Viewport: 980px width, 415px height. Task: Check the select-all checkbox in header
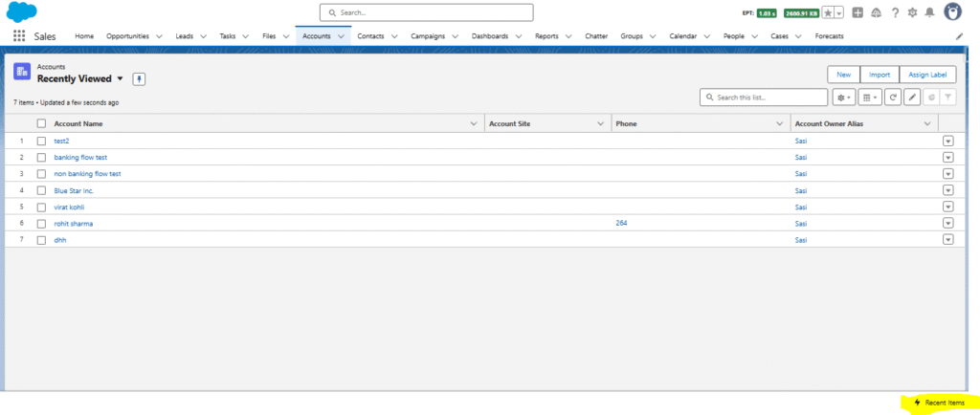click(x=41, y=123)
